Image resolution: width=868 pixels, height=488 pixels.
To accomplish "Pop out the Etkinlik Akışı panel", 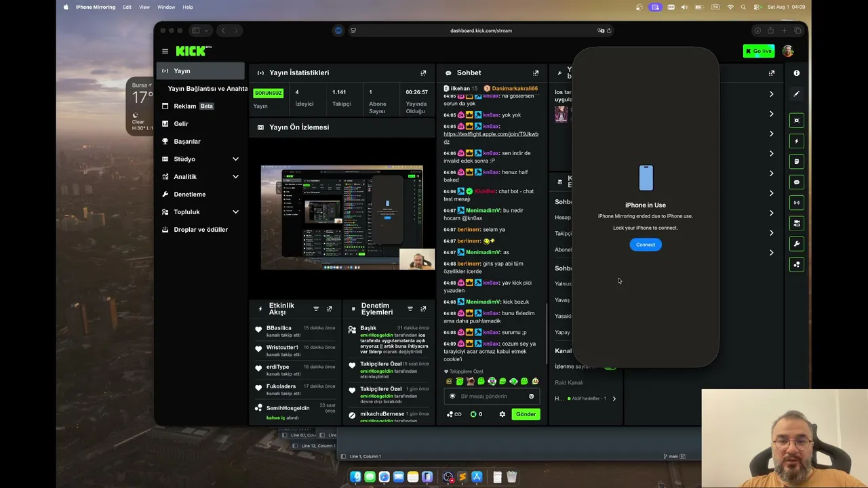I will (330, 309).
